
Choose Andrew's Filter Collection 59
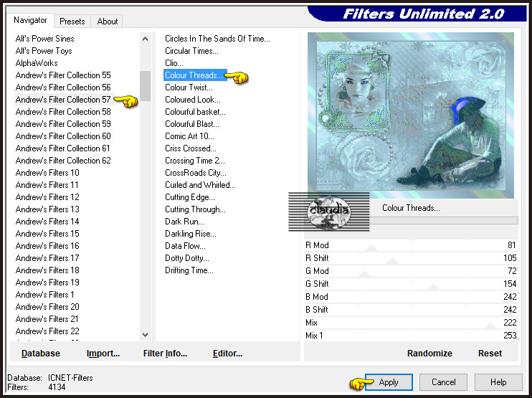tap(63, 124)
